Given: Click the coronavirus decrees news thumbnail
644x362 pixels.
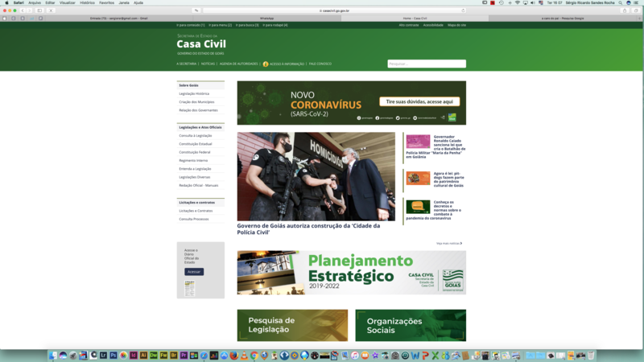Looking at the screenshot, I should click(418, 207).
